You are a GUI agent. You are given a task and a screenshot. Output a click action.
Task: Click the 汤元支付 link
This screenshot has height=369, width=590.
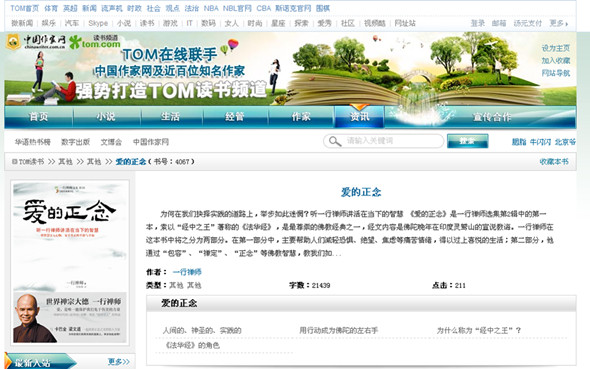coord(528,23)
